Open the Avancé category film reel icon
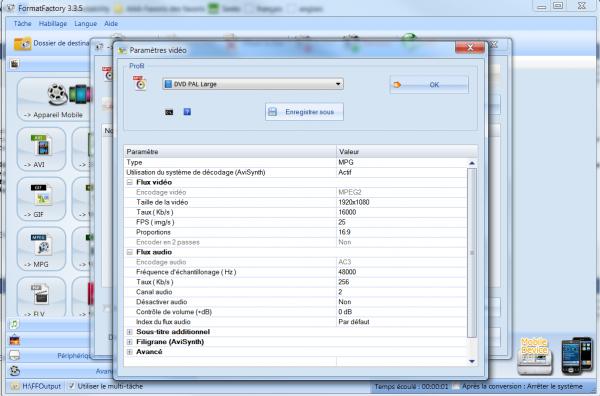The height and width of the screenshot is (396, 600). pyautogui.click(x=15, y=370)
